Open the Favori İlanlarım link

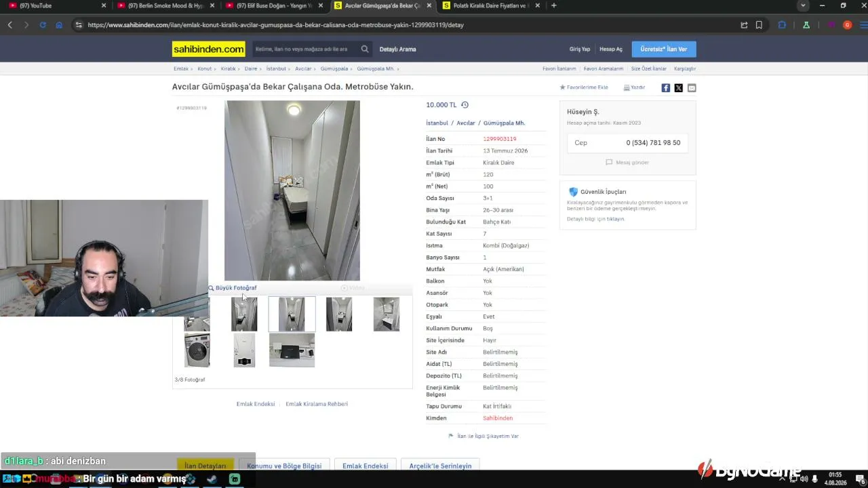pyautogui.click(x=559, y=68)
